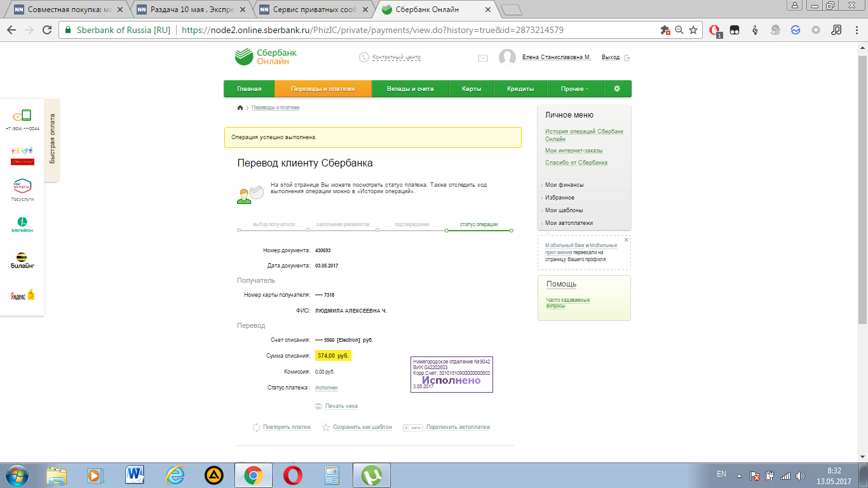Viewport: 868px width, 488px height.
Task: Select mobile phone quick payment icon
Action: click(x=22, y=116)
